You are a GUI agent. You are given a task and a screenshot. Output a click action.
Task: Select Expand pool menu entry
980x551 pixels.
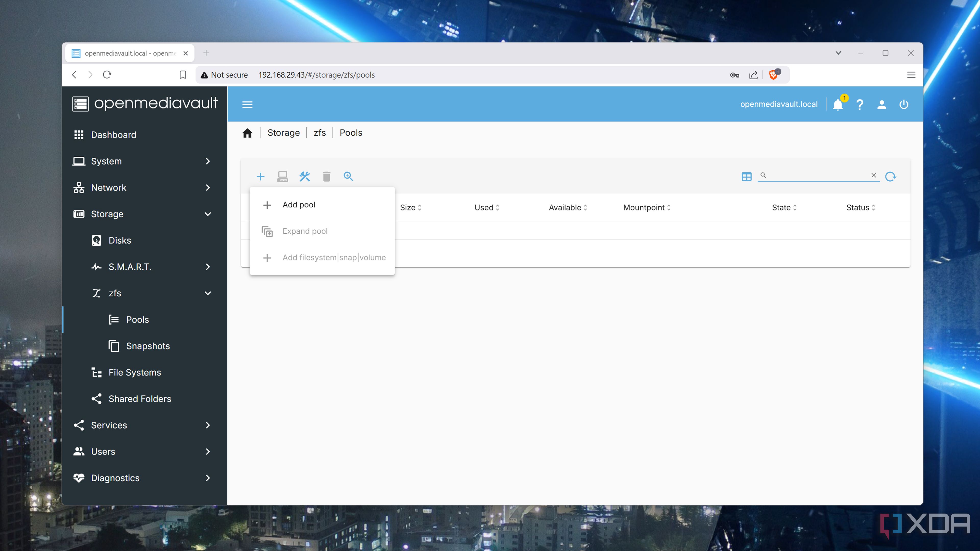(322, 231)
